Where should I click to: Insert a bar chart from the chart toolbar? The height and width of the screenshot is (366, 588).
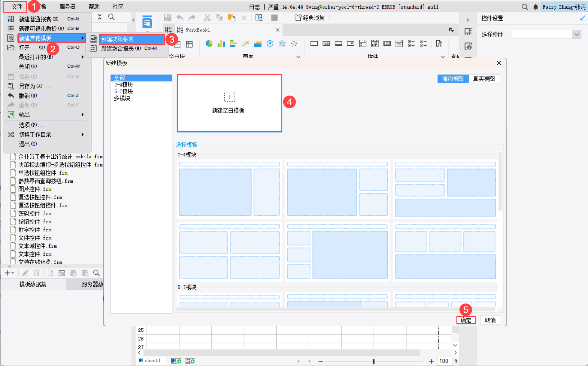click(x=221, y=44)
